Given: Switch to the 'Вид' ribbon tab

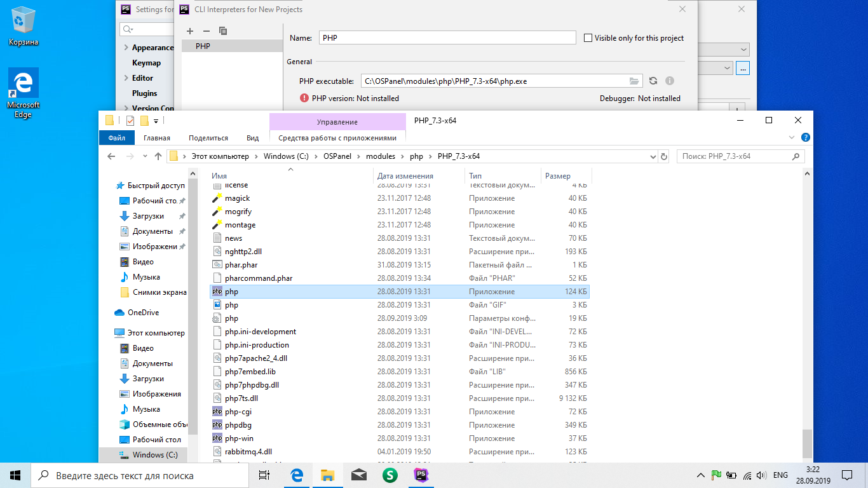Looking at the screenshot, I should 252,137.
